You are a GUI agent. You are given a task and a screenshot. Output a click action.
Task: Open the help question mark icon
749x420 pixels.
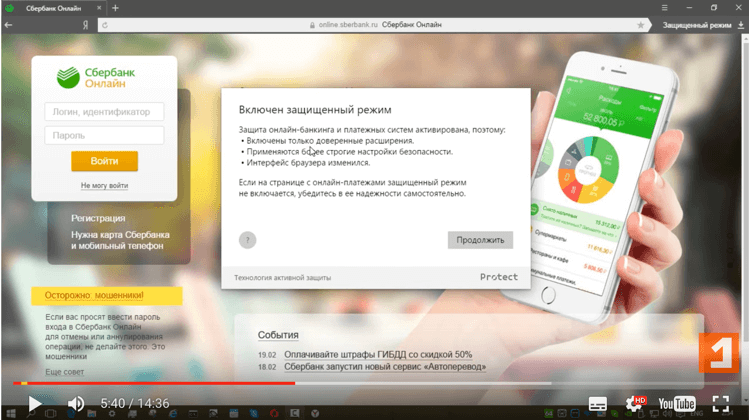click(x=247, y=240)
